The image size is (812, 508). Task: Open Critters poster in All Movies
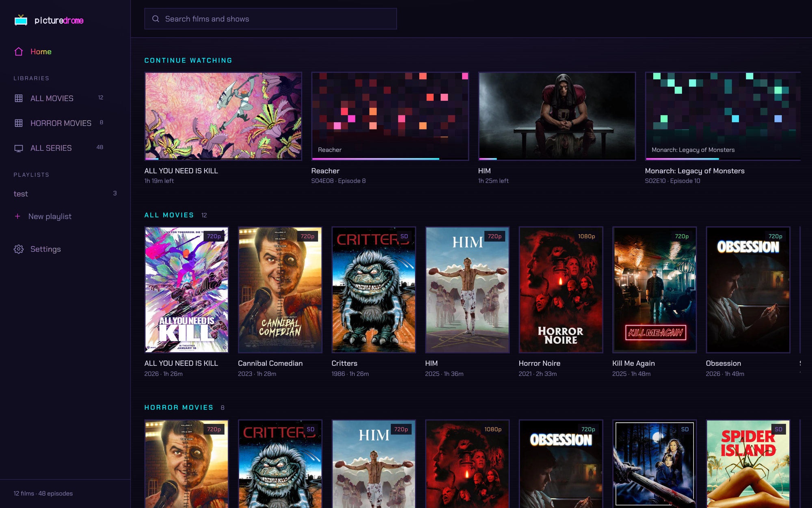374,290
